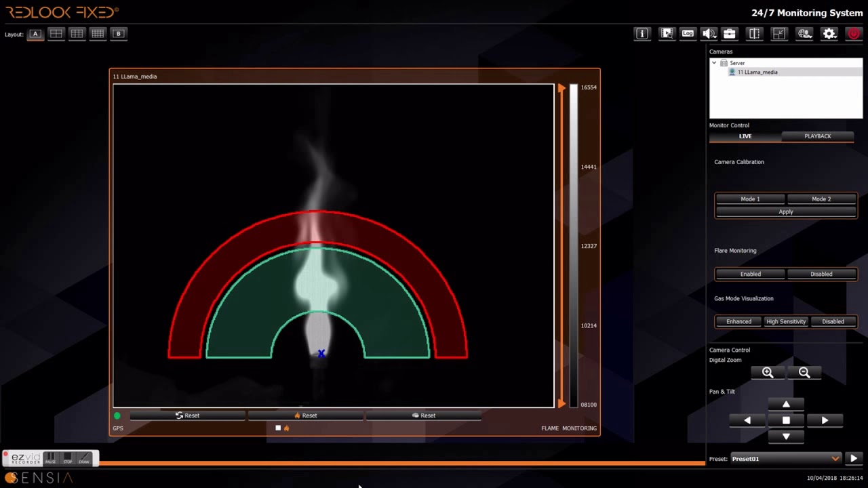Collapse the Server tree node
Viewport: 868px width, 488px height.
click(714, 63)
